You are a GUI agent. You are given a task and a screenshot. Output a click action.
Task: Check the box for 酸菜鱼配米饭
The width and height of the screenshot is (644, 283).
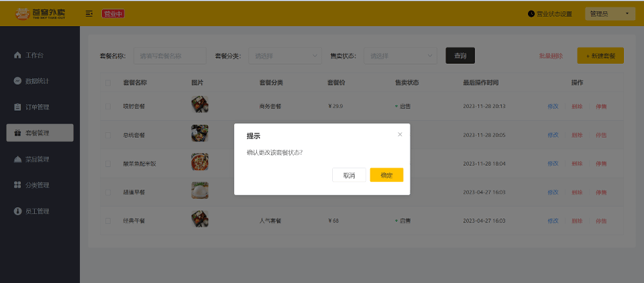(108, 164)
